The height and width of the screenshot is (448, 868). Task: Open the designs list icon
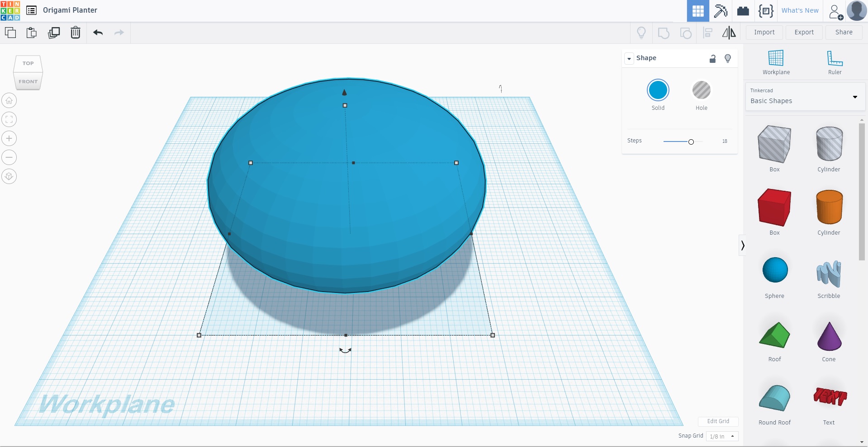pos(31,10)
